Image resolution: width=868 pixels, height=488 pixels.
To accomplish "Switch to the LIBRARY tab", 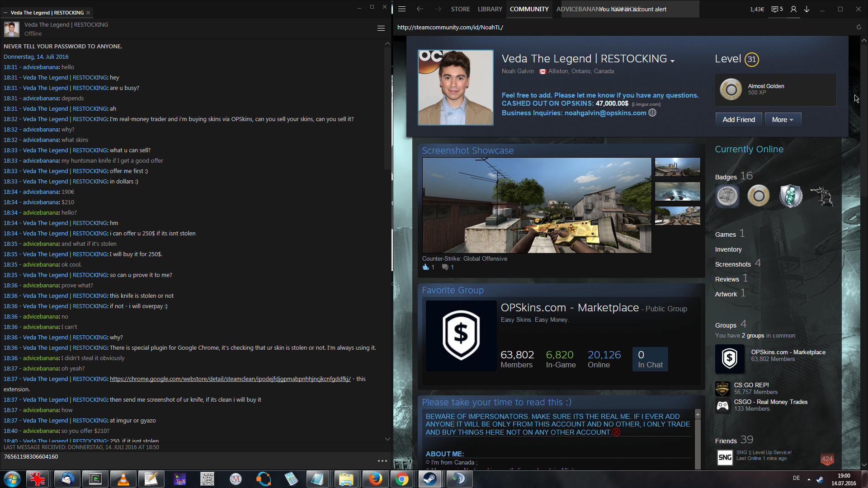I will [x=490, y=9].
